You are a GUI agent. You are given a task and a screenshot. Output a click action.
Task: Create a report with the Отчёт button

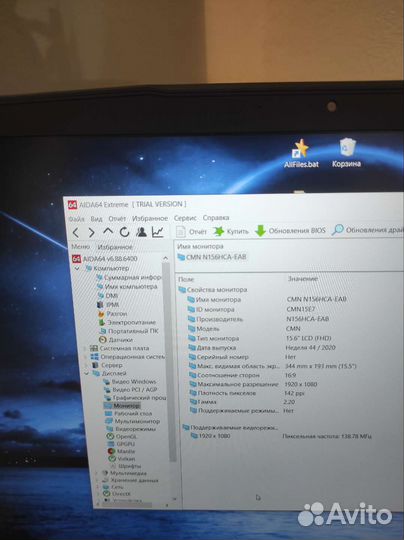point(191,231)
